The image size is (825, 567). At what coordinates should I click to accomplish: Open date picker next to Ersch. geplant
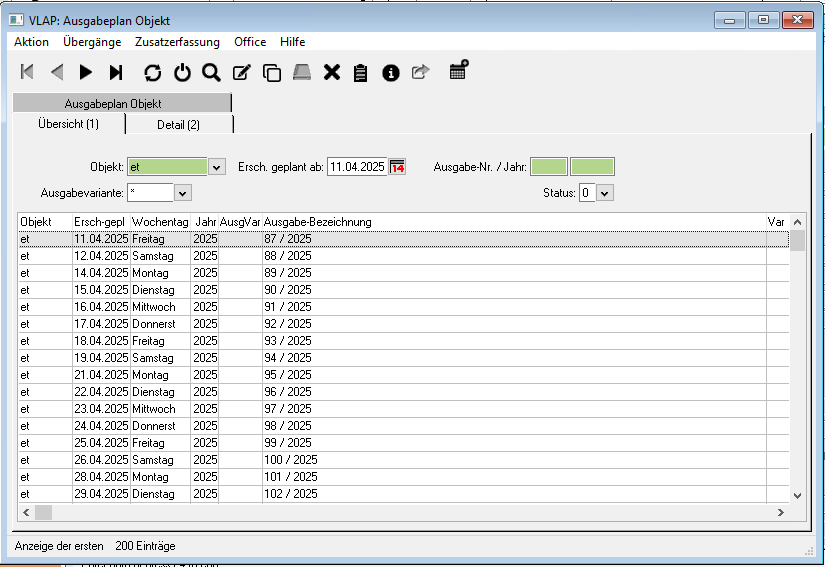(397, 167)
